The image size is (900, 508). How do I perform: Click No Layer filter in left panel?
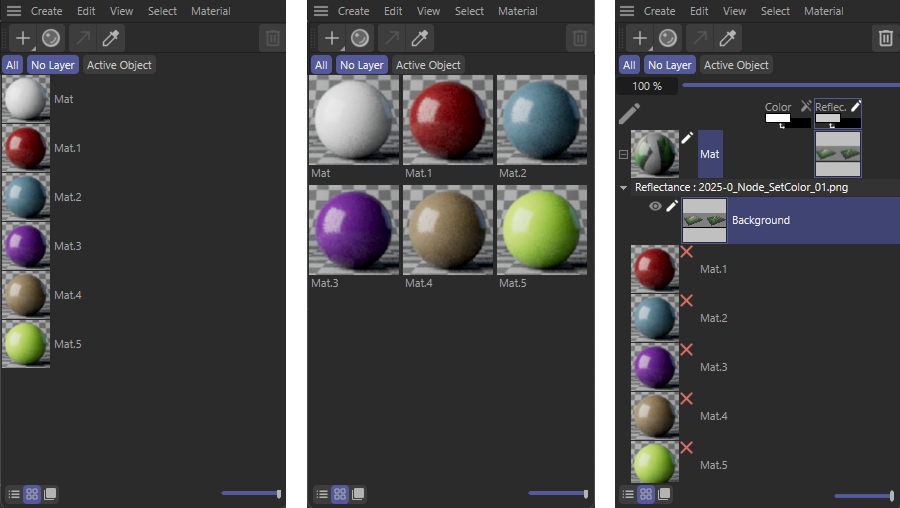pos(53,65)
